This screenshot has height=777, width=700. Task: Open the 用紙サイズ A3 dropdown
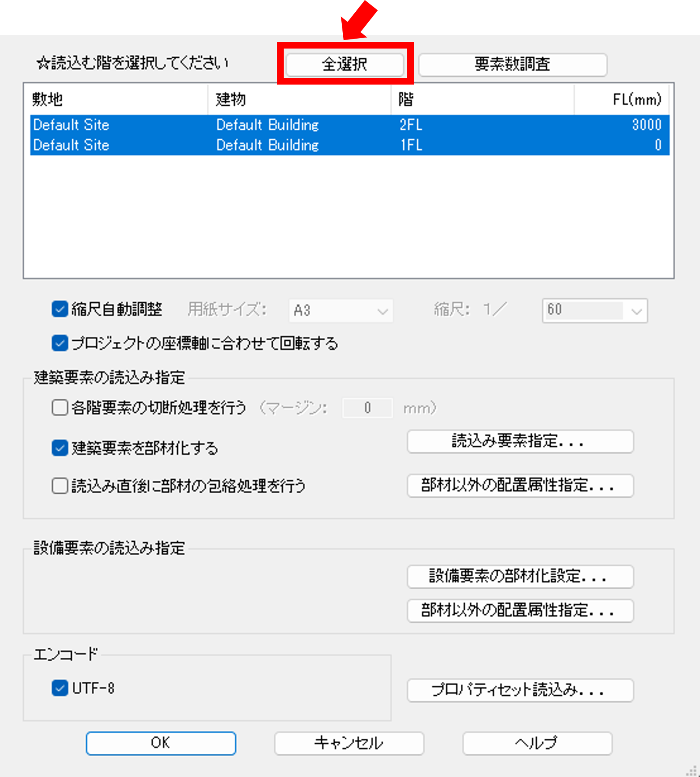click(x=341, y=310)
